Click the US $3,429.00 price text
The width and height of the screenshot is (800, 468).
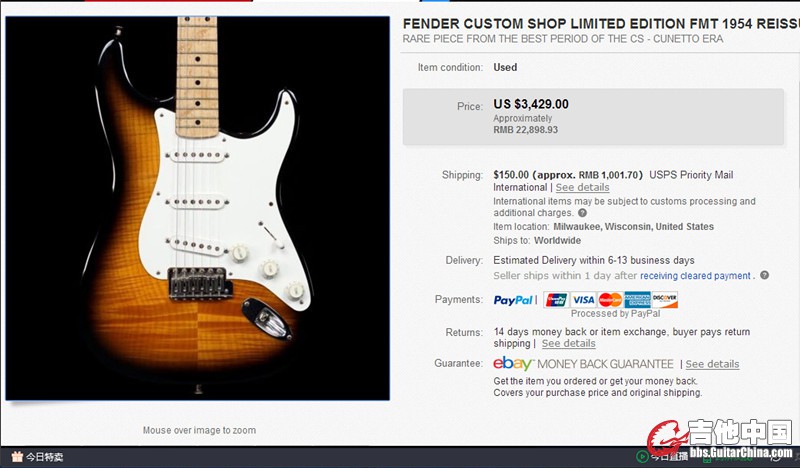(531, 104)
